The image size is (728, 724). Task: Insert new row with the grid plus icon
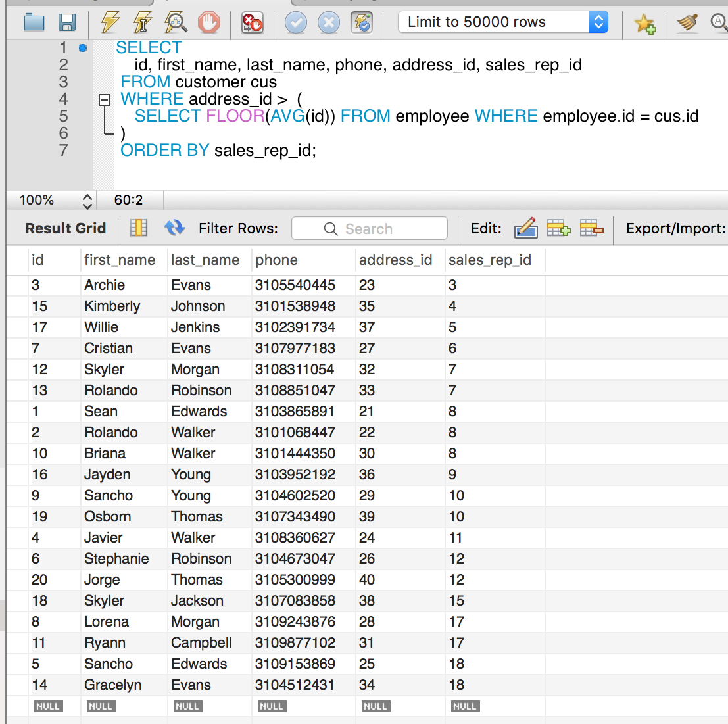558,228
